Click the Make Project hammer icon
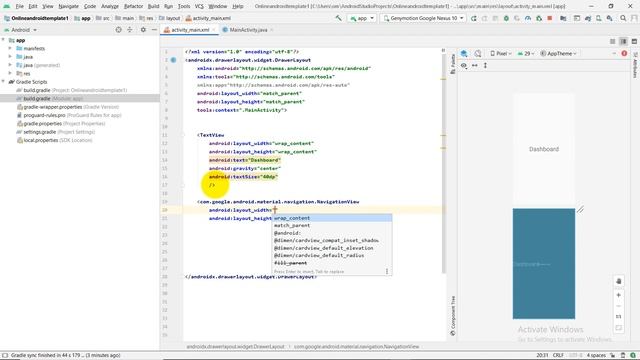The height and width of the screenshot is (360, 640). tap(338, 18)
